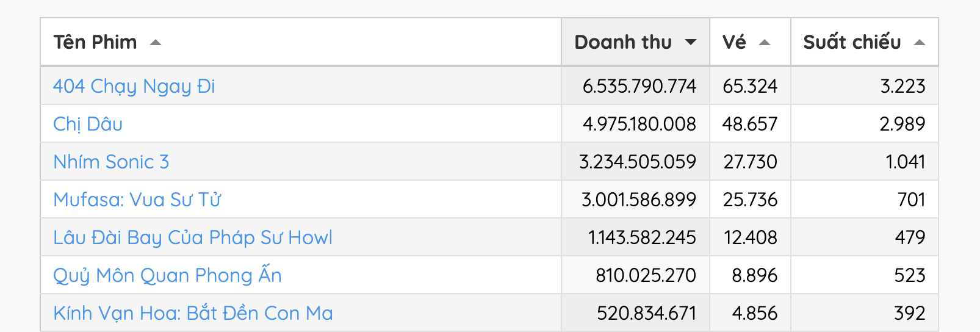Open Quỷ Môn Quan Phong Ấn link
Image resolution: width=980 pixels, height=332 pixels.
(x=167, y=275)
